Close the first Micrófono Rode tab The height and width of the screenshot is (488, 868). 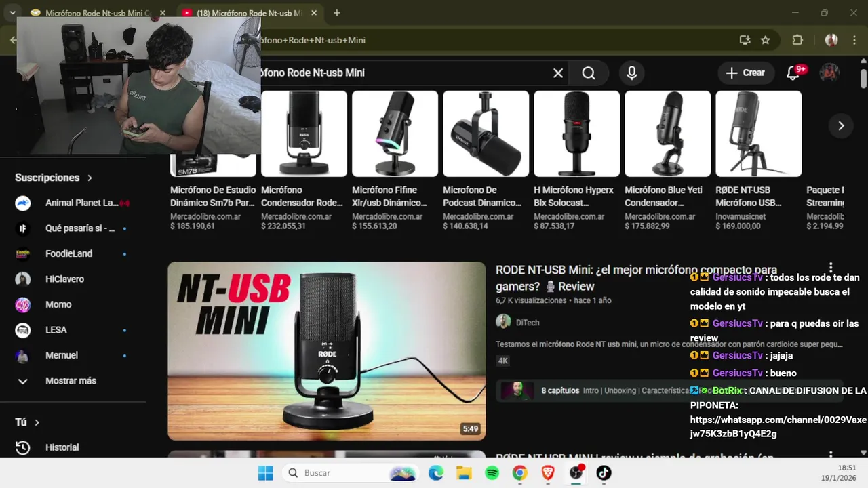tap(162, 13)
